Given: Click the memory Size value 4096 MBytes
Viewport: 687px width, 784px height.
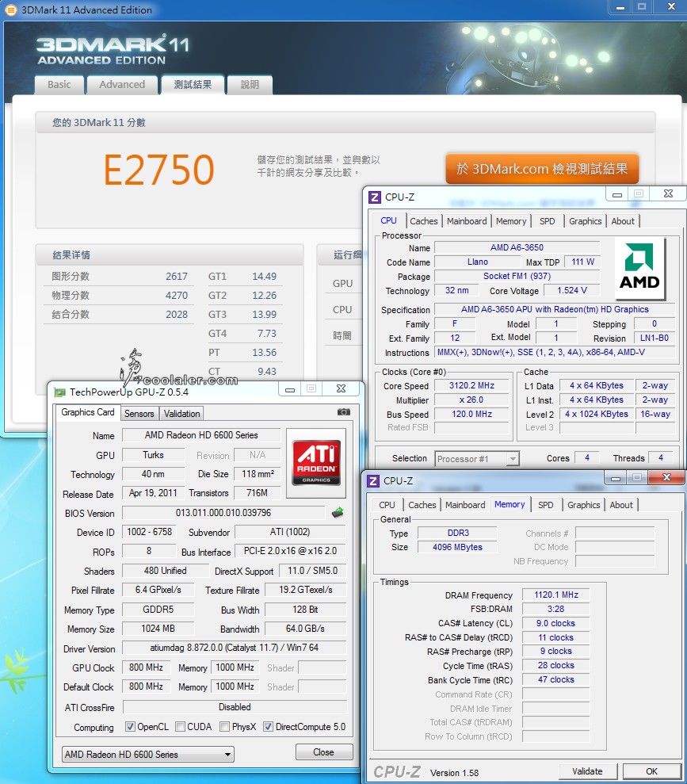Looking at the screenshot, I should [457, 547].
